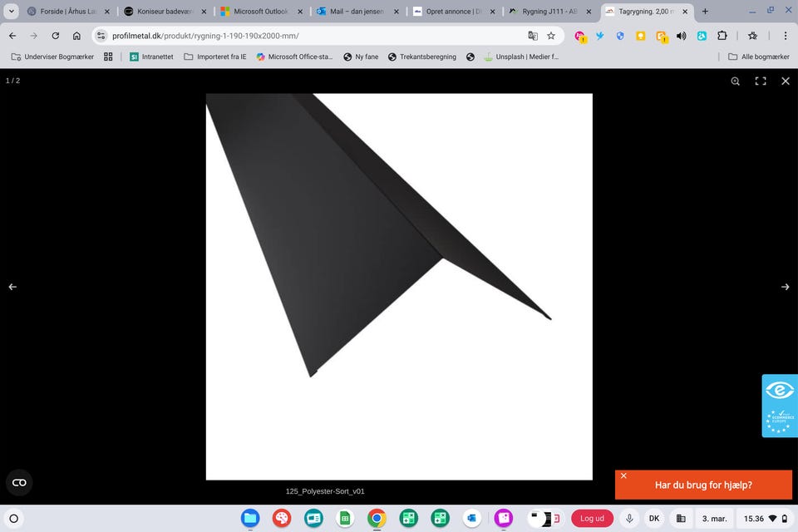Dismiss the help chat banner
Image resolution: width=798 pixels, height=532 pixels.
(x=623, y=475)
